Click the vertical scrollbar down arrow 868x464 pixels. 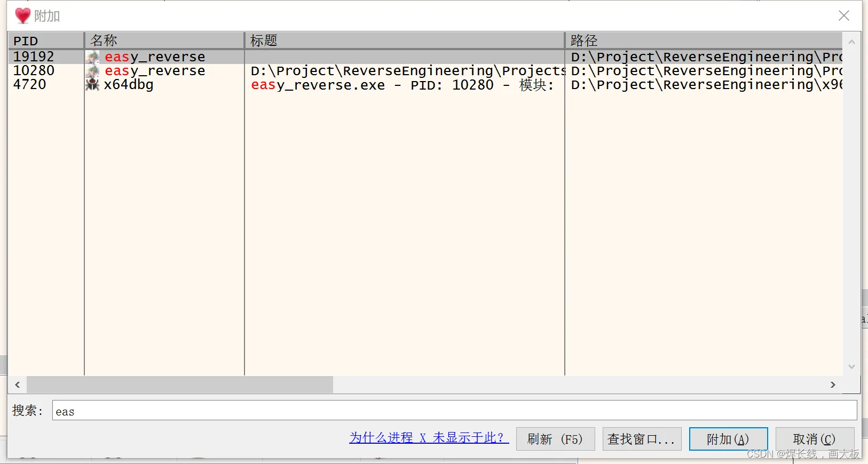click(x=851, y=367)
